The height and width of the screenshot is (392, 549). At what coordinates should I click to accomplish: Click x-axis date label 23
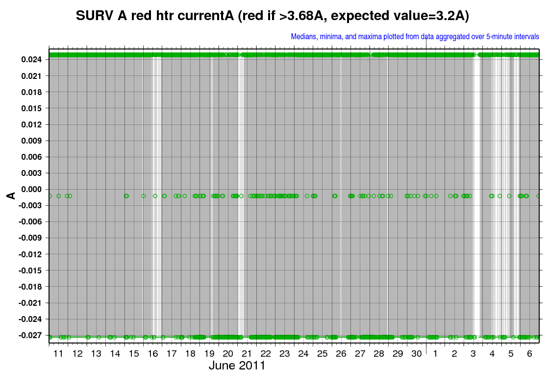click(285, 354)
